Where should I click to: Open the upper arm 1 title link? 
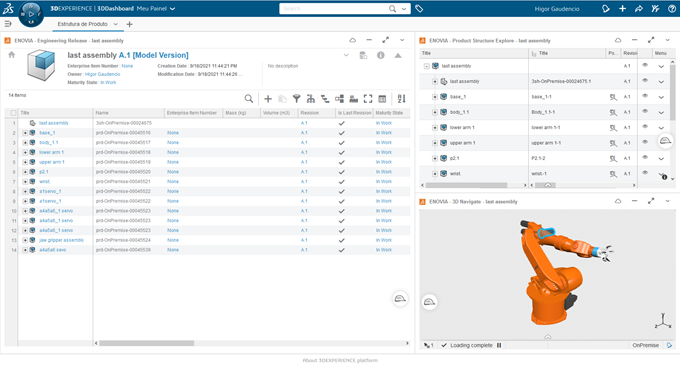(52, 162)
